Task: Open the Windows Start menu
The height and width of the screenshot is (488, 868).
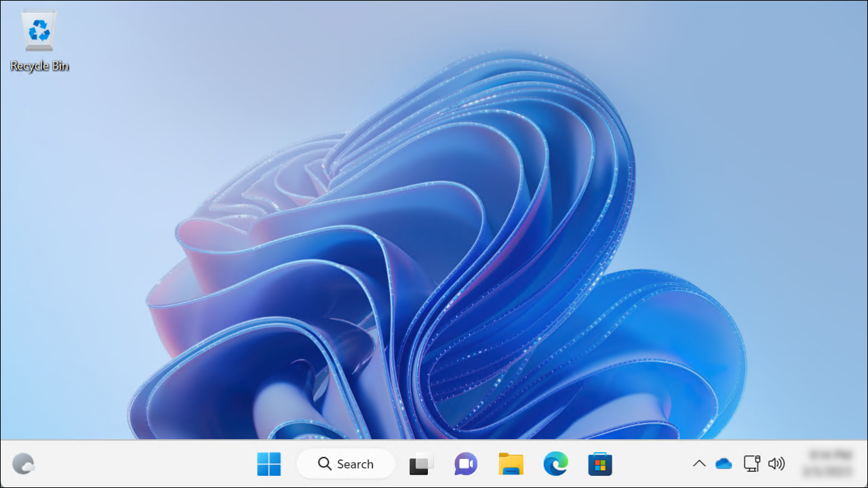Action: click(x=269, y=464)
